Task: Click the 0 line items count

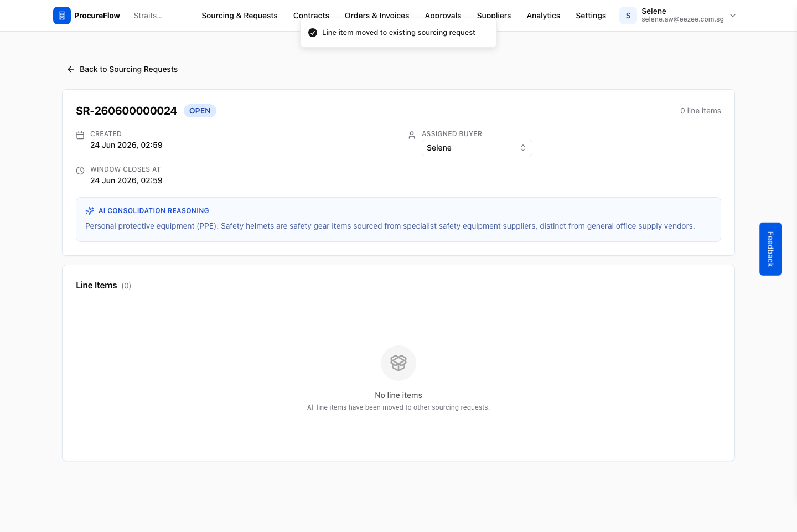Action: coord(701,111)
